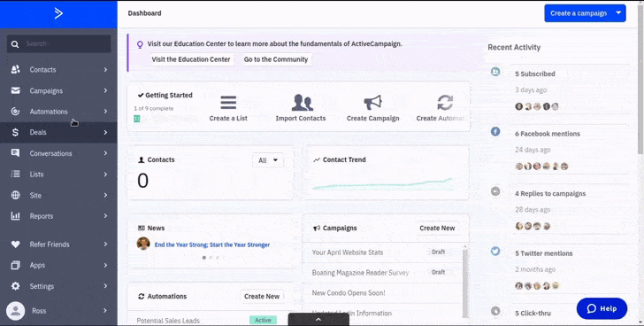Viewport: 644px width, 326px height.
Task: Click the Conversations chat icon in sidebar
Action: click(15, 153)
